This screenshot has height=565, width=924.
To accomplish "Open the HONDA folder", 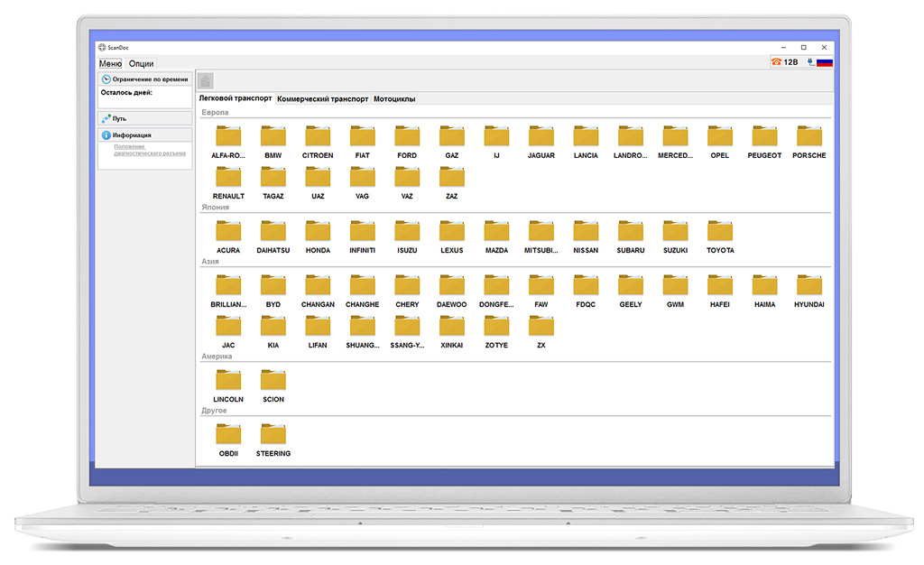I will [318, 236].
